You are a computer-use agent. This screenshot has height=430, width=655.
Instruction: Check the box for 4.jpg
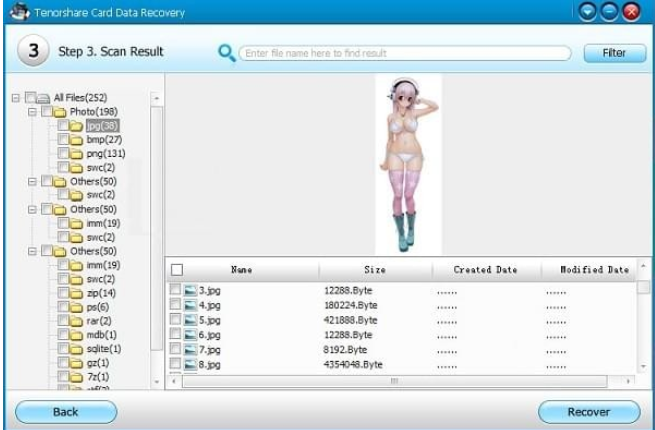[x=175, y=305]
